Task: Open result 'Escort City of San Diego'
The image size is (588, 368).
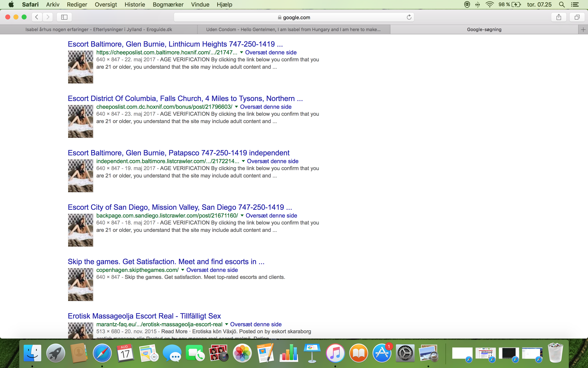Action: (180, 207)
